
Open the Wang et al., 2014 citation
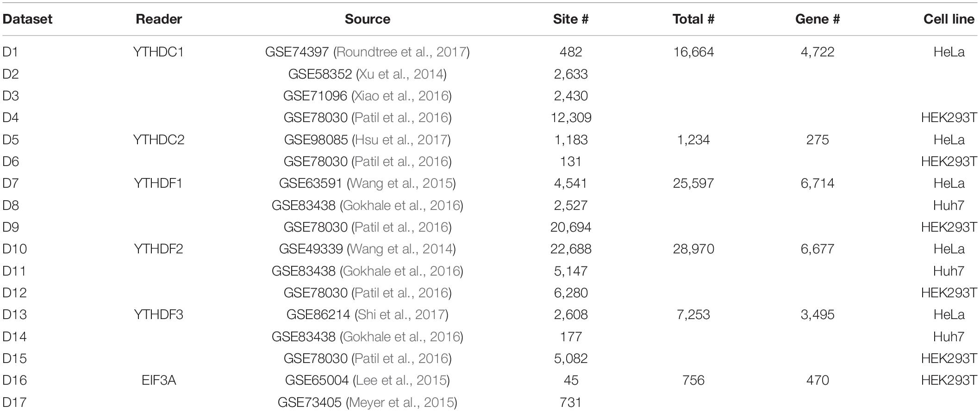[401, 249]
